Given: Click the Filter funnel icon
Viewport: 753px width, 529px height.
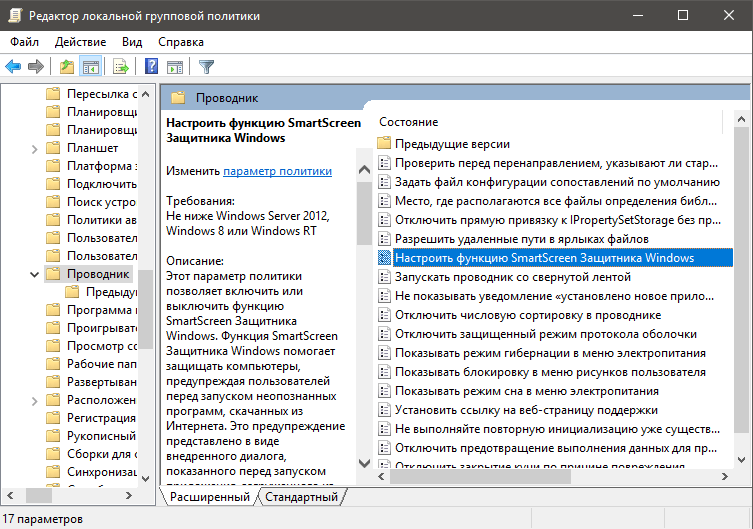Looking at the screenshot, I should point(206,66).
